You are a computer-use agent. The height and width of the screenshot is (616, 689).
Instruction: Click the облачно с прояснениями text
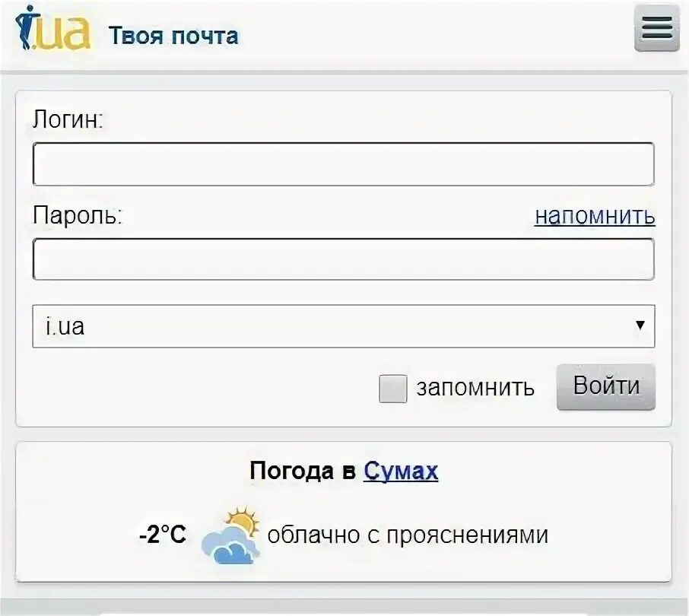point(408,535)
